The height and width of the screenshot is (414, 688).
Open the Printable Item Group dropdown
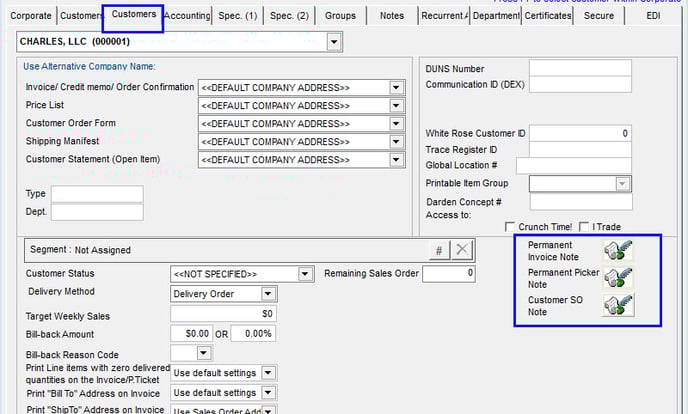622,184
